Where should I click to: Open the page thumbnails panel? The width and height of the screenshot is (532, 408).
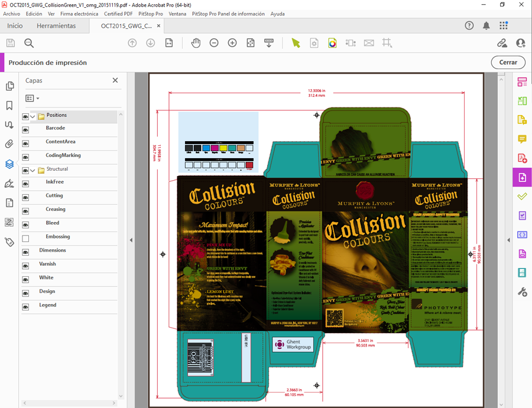[x=9, y=86]
